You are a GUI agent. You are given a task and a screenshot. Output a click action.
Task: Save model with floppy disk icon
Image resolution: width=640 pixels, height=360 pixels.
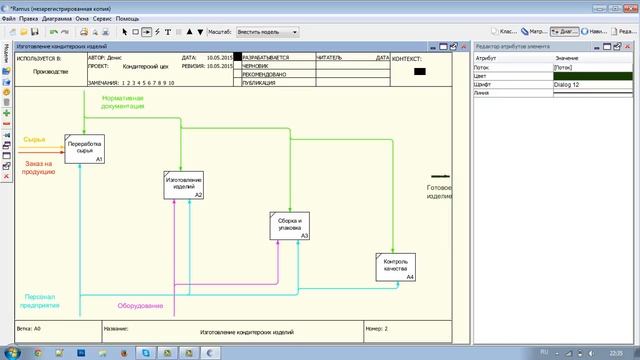coord(35,32)
